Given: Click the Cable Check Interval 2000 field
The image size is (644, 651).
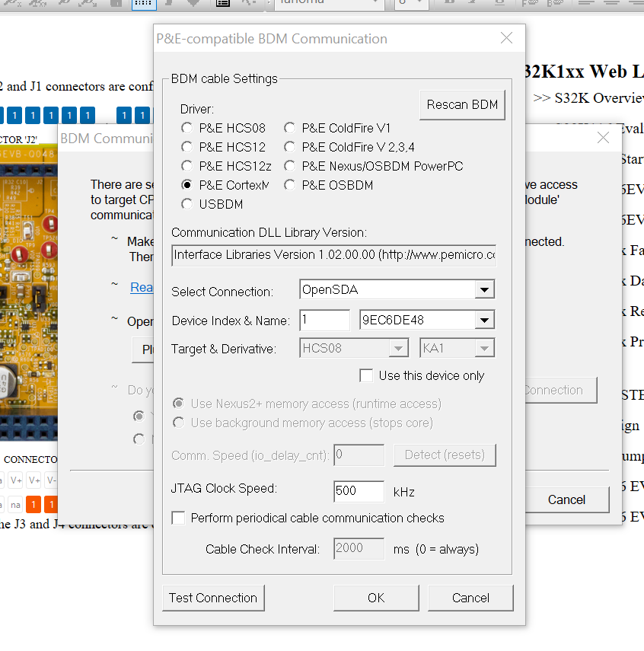Looking at the screenshot, I should tap(359, 548).
